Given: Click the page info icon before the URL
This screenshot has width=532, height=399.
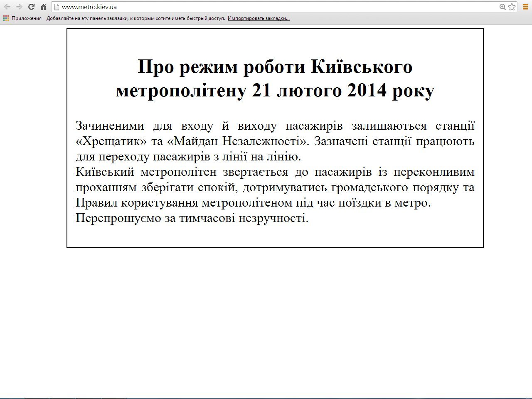Looking at the screenshot, I should click(57, 7).
